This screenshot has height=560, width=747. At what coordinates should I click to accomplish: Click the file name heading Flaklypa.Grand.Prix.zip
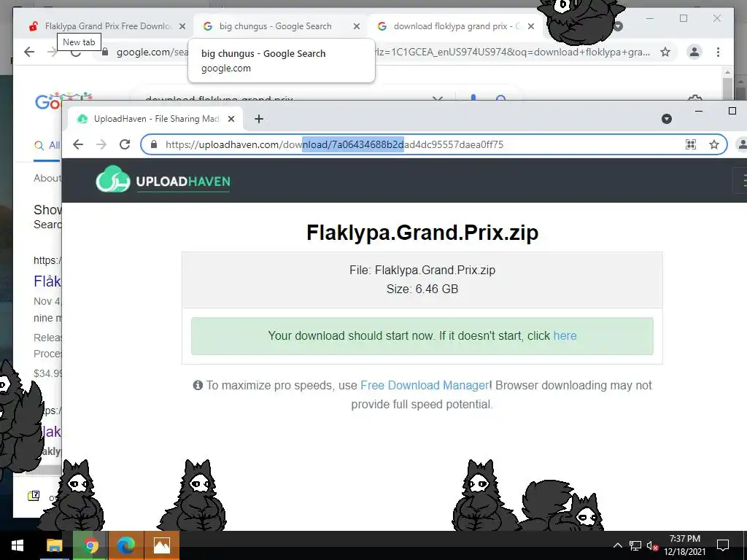click(422, 233)
